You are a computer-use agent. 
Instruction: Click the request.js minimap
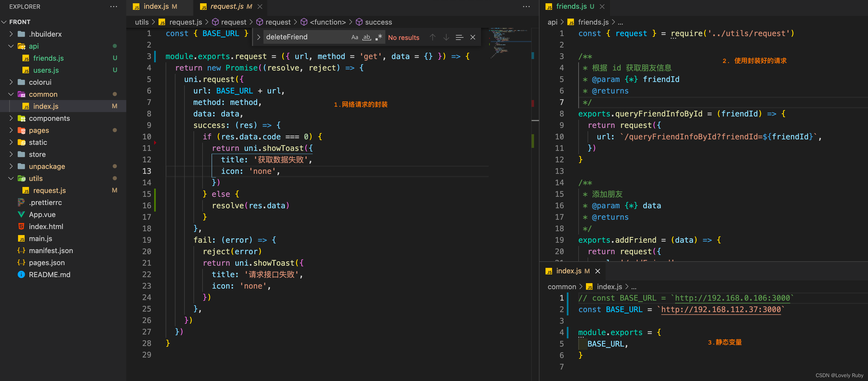pyautogui.click(x=509, y=43)
